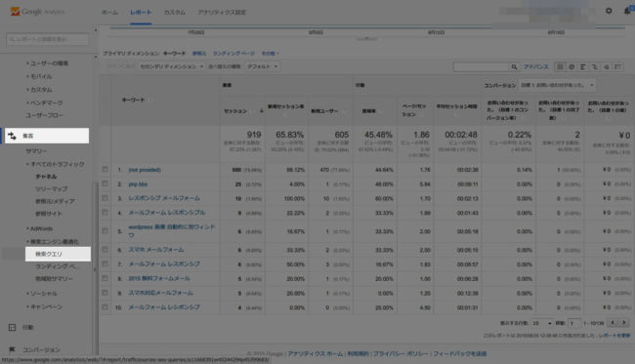This screenshot has width=635, height=364.
Task: Open the アドバンス filter link
Action: (x=535, y=66)
